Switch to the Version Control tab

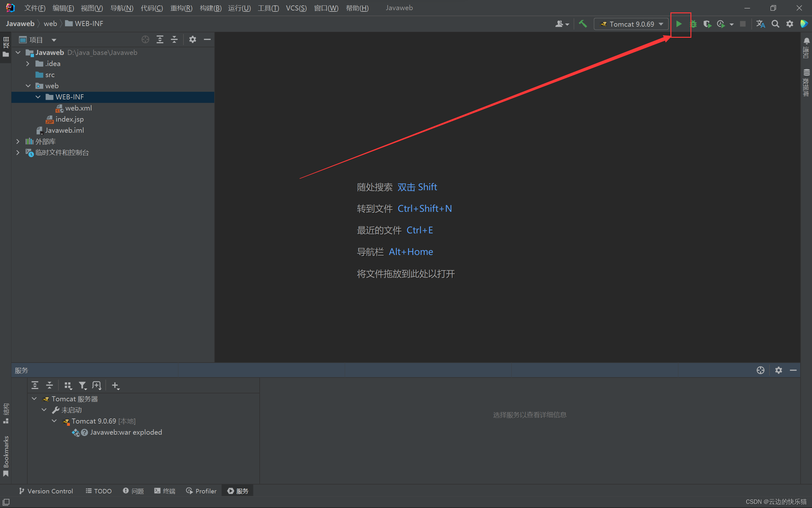pos(46,491)
